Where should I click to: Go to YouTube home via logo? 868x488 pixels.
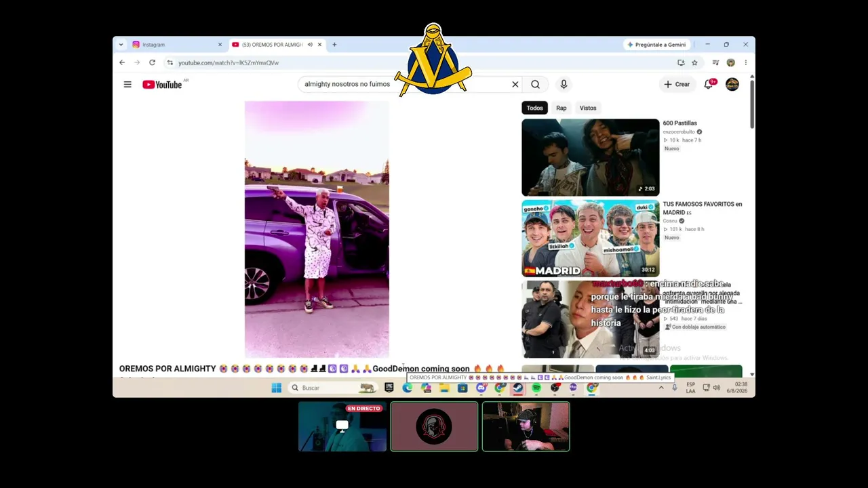coord(162,84)
